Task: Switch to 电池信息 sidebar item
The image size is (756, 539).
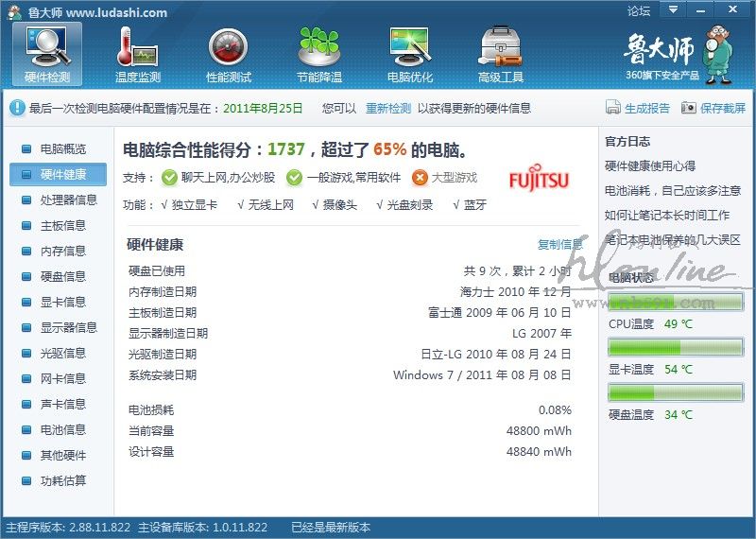Action: tap(62, 429)
